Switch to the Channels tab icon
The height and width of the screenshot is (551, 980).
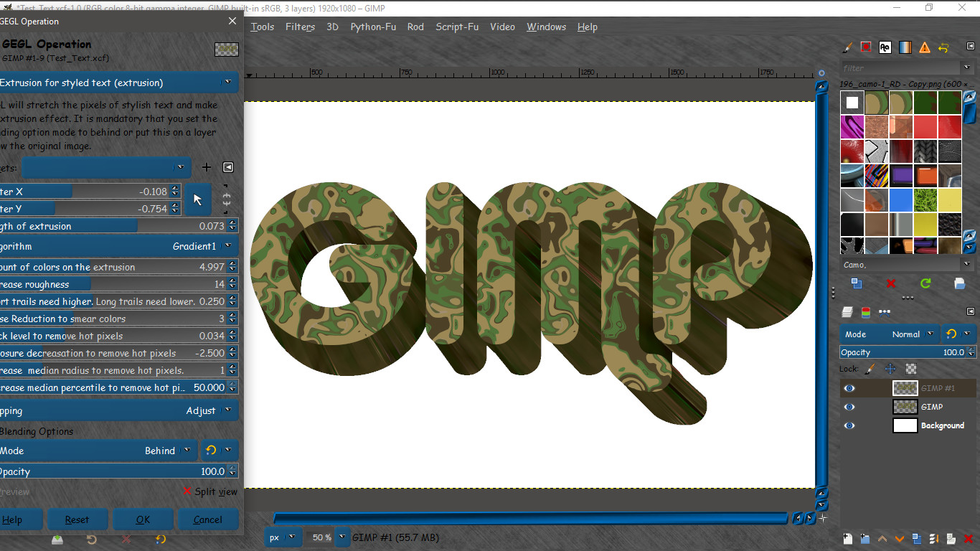point(866,312)
